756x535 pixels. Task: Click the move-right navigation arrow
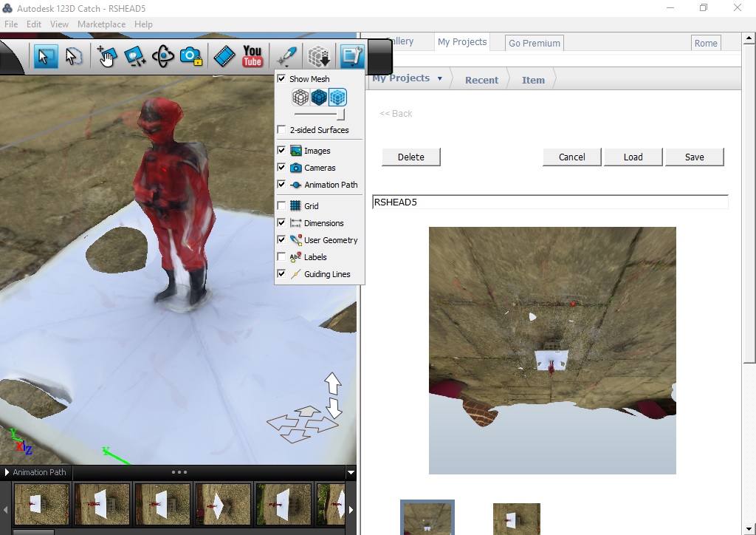click(x=322, y=424)
